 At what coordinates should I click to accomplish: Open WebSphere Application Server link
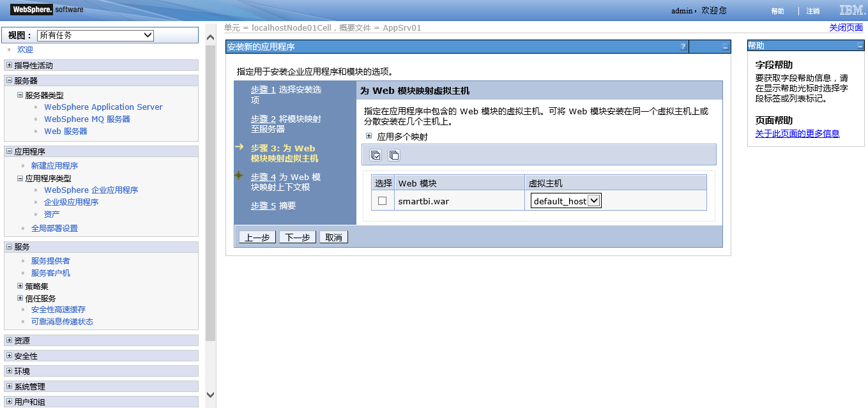point(103,107)
